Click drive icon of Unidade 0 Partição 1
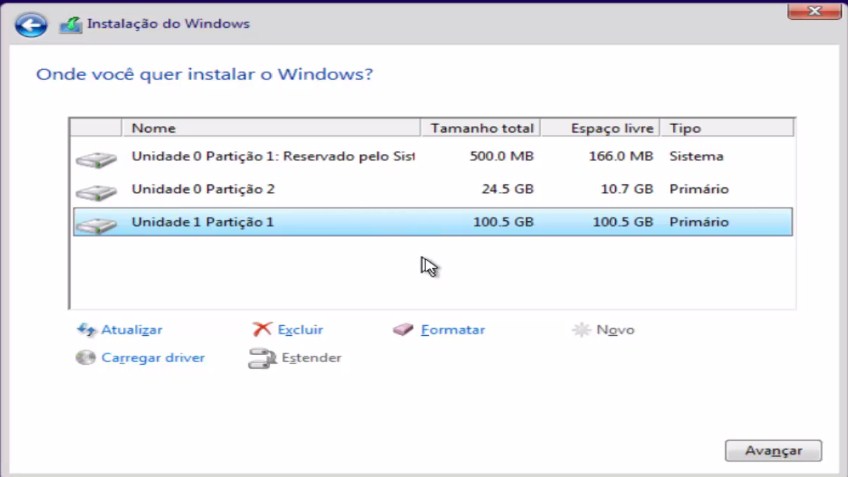Viewport: 848px width, 477px height. [x=96, y=159]
